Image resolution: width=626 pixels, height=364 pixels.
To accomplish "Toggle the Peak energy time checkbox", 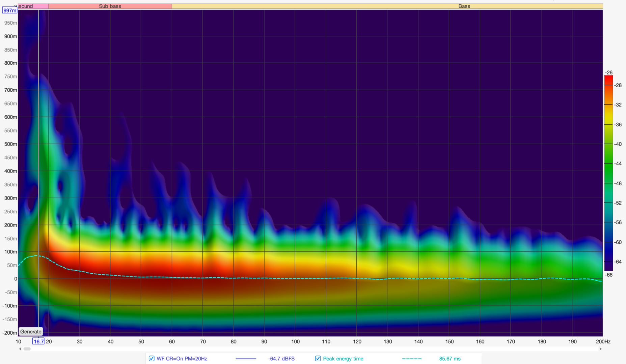I will [x=318, y=359].
